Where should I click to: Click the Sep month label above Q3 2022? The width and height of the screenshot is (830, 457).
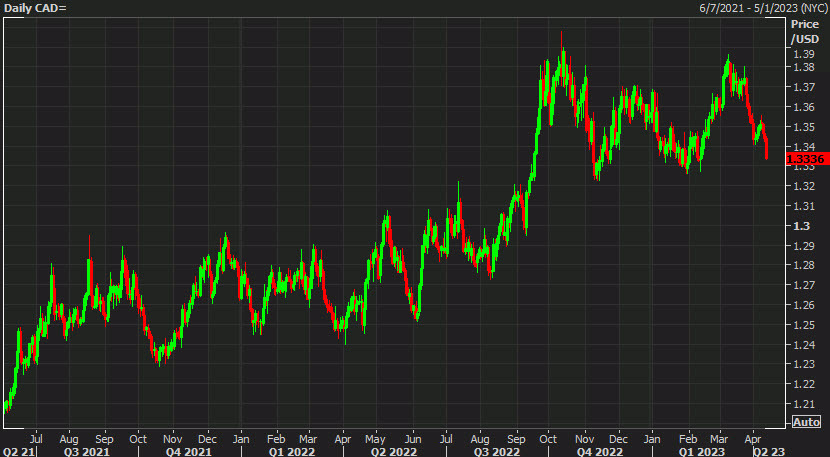click(x=516, y=439)
